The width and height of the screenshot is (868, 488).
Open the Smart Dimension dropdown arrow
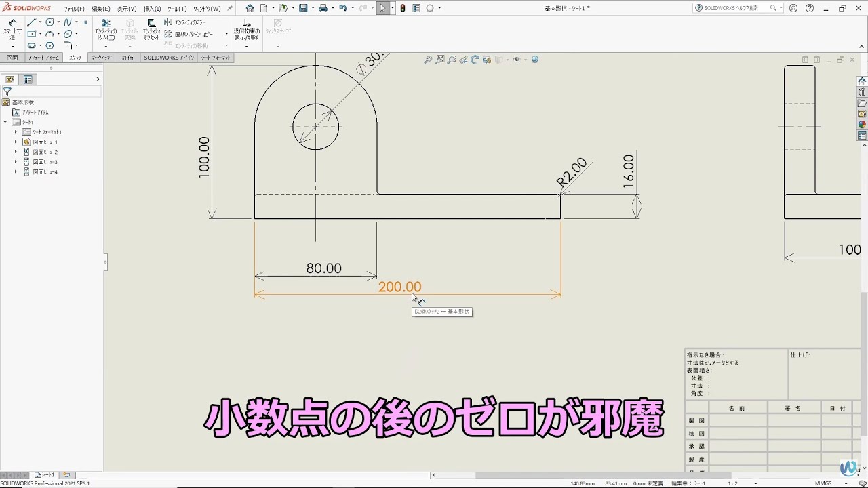click(x=12, y=46)
